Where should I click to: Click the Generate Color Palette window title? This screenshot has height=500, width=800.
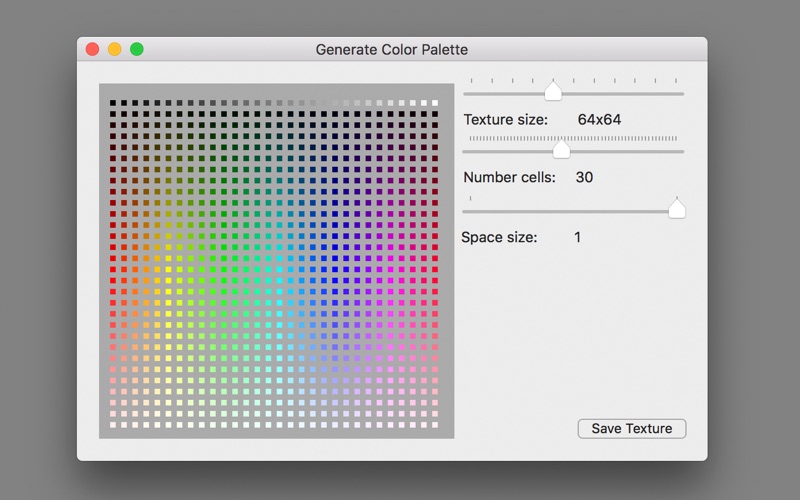[392, 49]
